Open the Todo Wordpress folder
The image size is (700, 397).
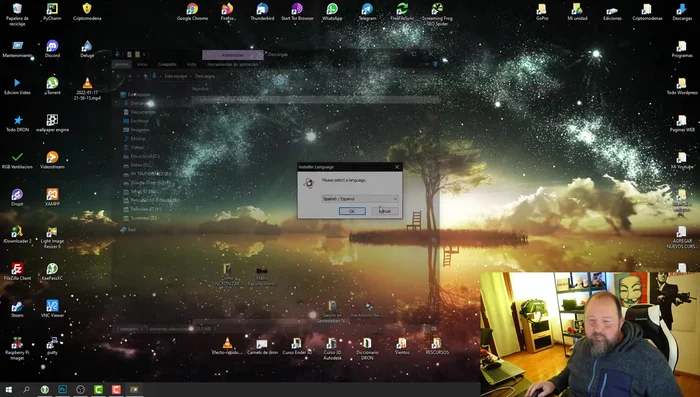tap(682, 87)
